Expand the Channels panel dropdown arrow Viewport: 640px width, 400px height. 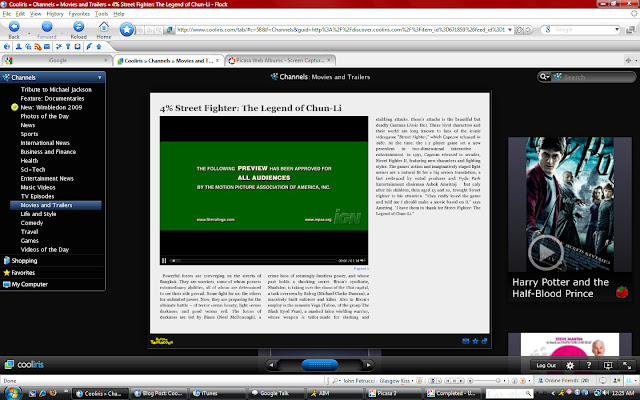point(100,78)
